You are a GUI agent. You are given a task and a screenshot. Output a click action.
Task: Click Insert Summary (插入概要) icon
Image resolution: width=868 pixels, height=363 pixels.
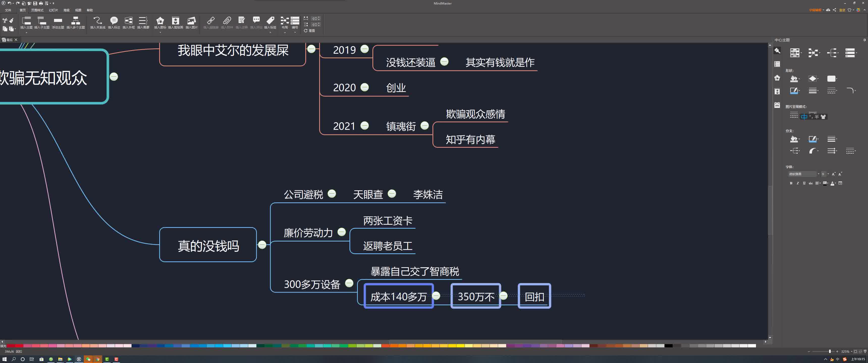pos(143,22)
